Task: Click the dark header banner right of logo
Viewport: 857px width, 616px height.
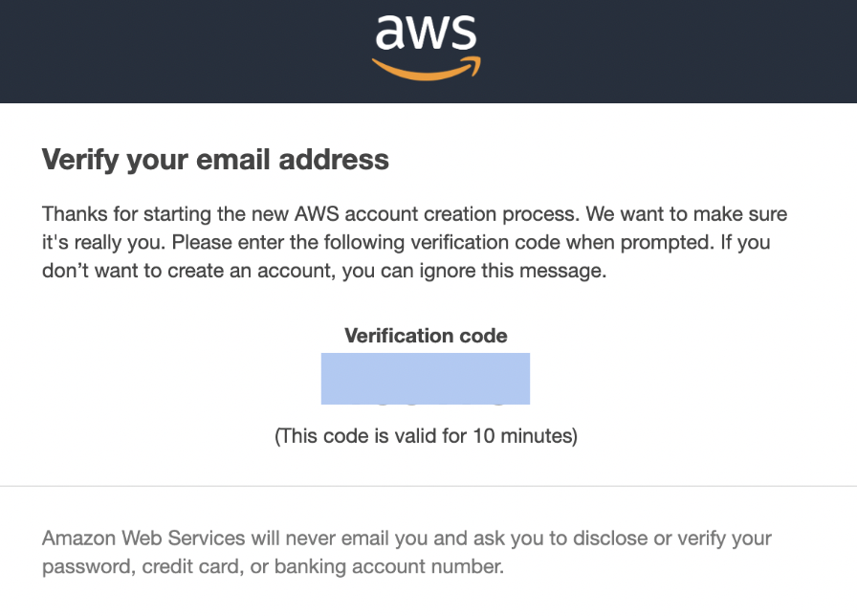Action: [669, 52]
